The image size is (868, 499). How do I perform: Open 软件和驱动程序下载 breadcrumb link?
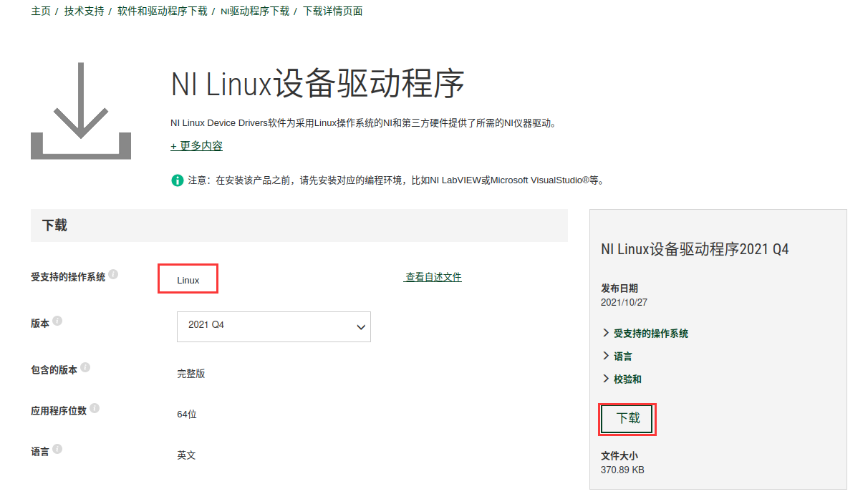pos(163,11)
